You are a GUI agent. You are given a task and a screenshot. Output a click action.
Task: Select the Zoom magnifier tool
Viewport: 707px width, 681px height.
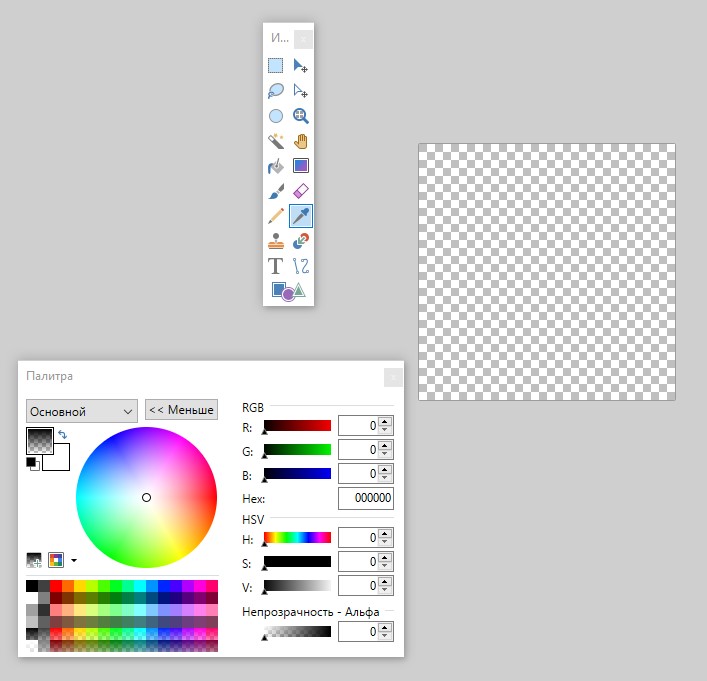[301, 116]
